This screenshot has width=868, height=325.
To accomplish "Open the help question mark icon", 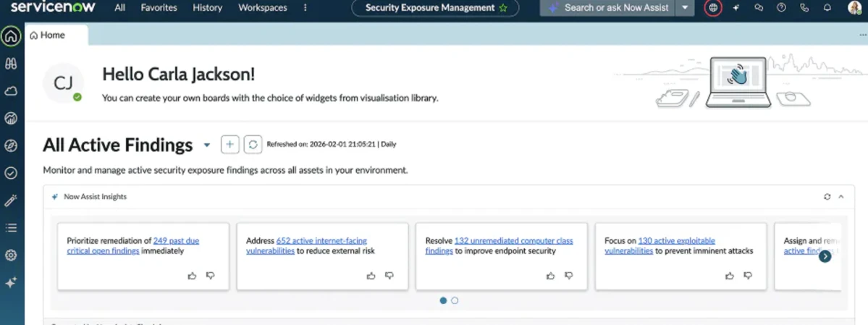I will pos(781,8).
